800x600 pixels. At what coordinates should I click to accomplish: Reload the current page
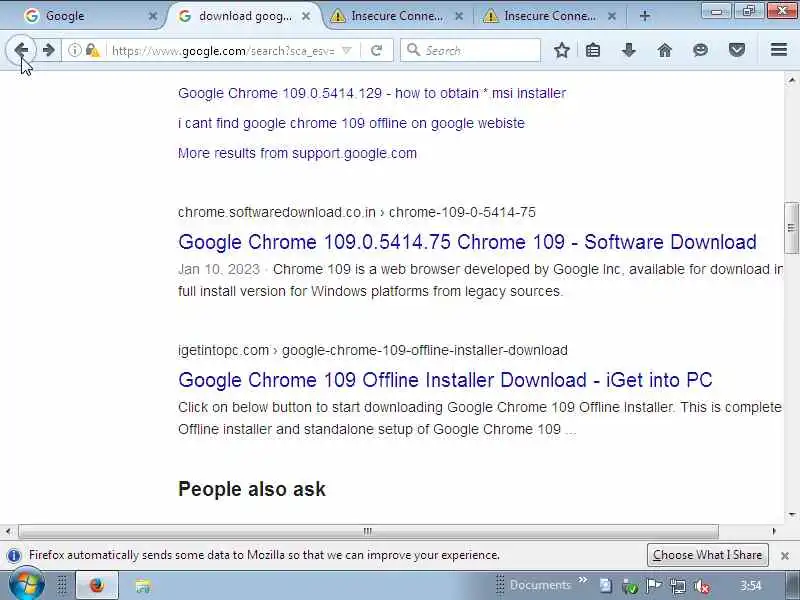377,50
